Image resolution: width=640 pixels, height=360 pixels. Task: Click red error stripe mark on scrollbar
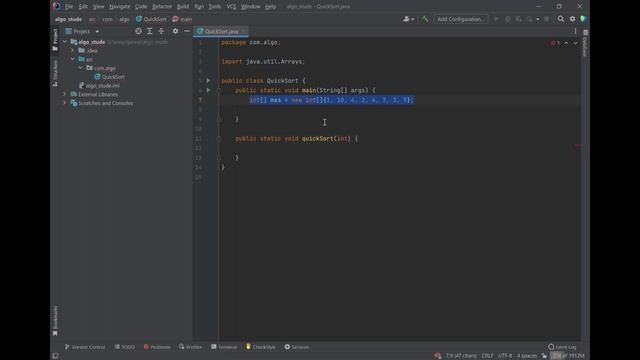click(x=578, y=145)
